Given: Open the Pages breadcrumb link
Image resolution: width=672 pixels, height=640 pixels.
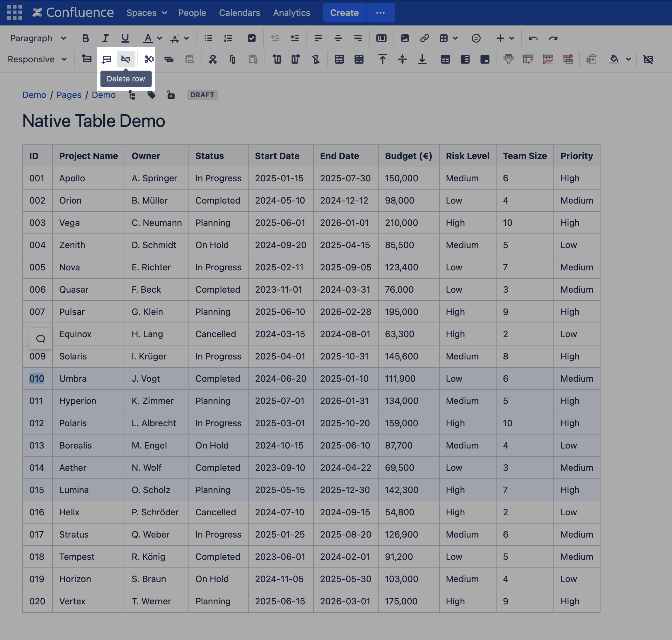Looking at the screenshot, I should (x=69, y=95).
